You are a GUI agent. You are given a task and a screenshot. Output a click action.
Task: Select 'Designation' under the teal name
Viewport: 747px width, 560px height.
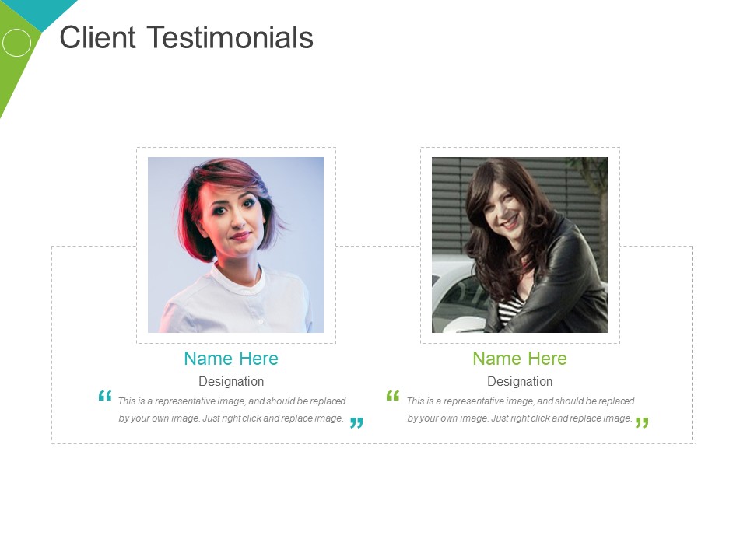point(231,381)
